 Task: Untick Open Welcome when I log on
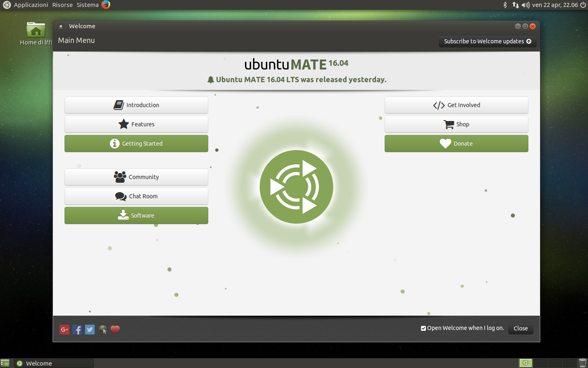pyautogui.click(x=423, y=328)
